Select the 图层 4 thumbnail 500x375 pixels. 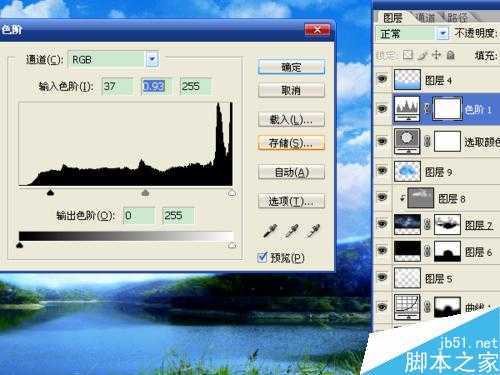(407, 79)
